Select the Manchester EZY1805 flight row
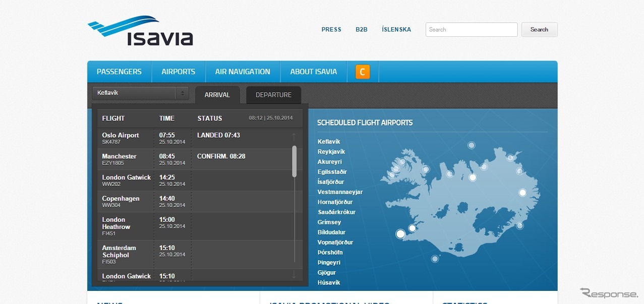 pyautogui.click(x=200, y=159)
